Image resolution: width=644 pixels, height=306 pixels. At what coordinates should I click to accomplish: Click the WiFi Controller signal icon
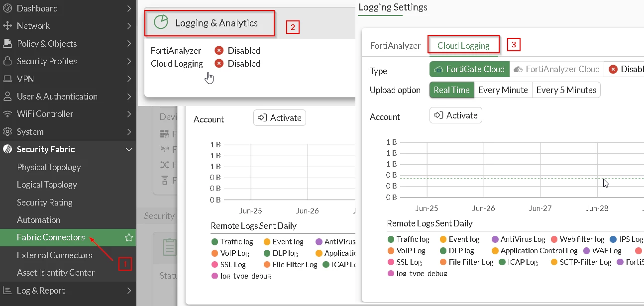coord(7,114)
